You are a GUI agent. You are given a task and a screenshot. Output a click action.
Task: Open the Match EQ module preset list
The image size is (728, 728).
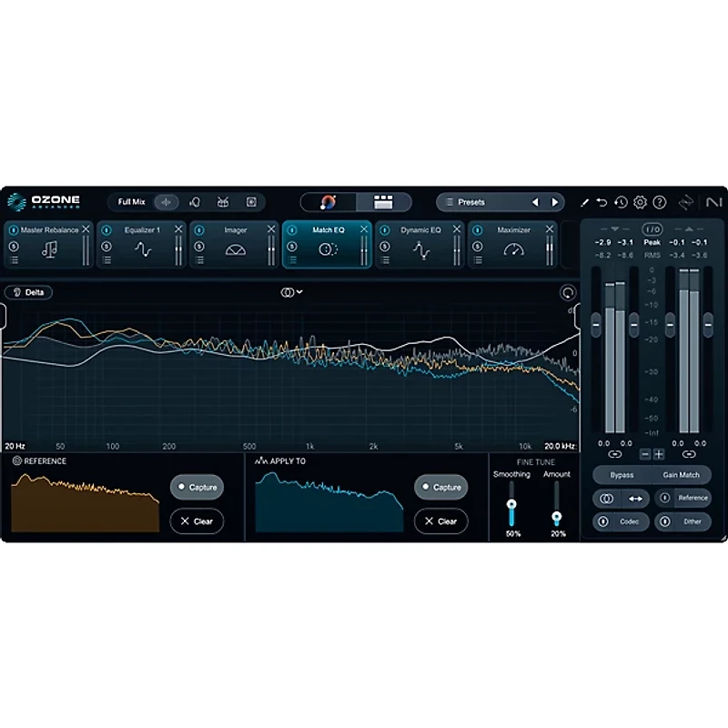click(292, 260)
